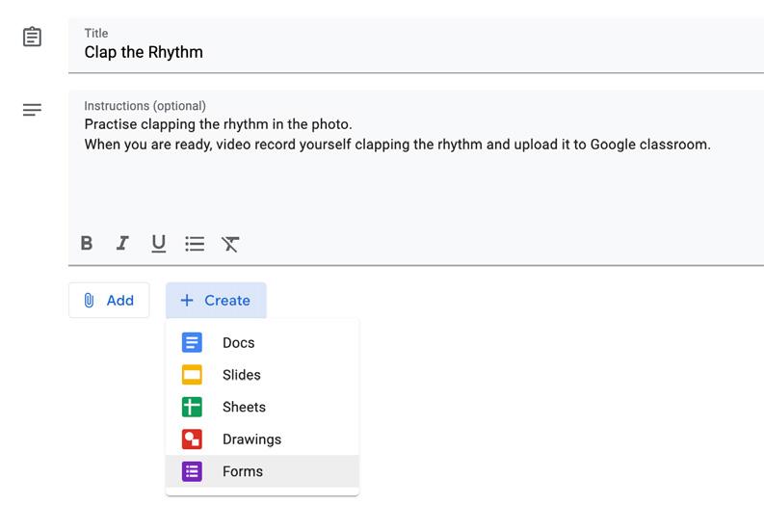The image size is (764, 532).
Task: Click the red Drawings icon
Action: [192, 439]
